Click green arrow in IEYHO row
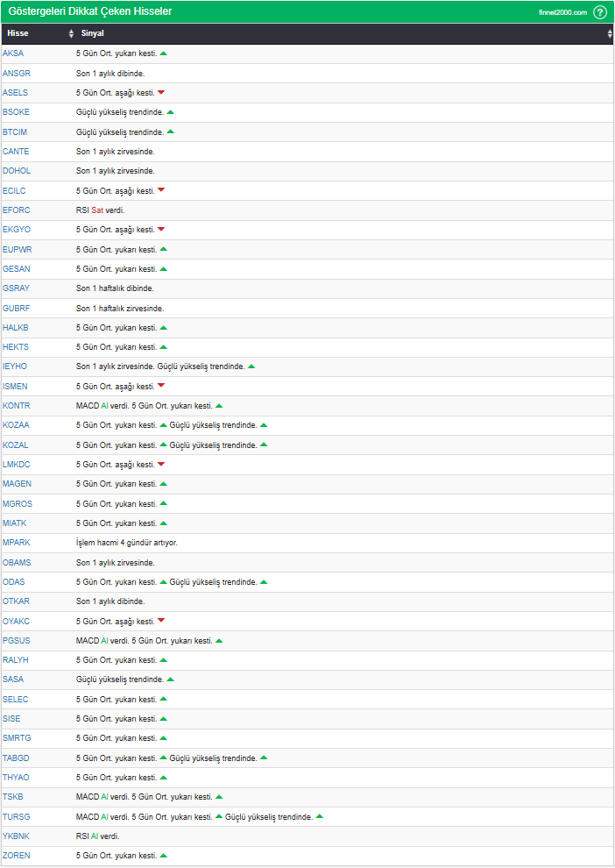615x868 pixels. pyautogui.click(x=251, y=366)
